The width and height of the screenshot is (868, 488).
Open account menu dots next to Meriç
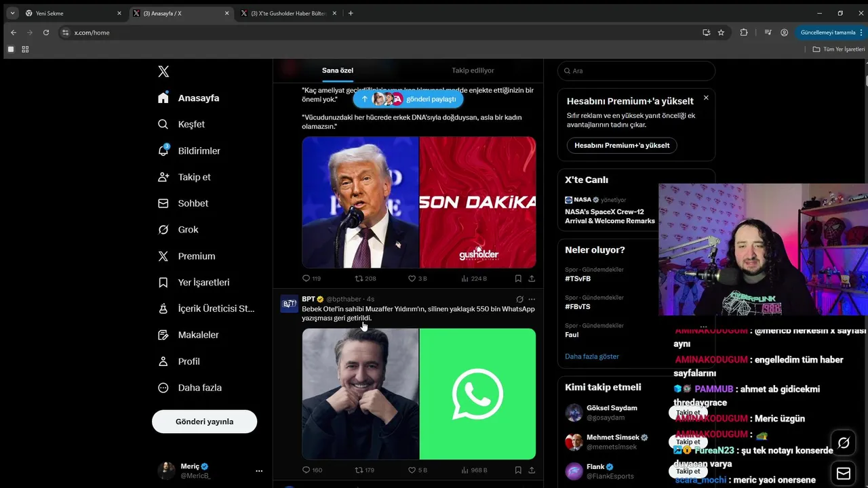[x=259, y=470]
